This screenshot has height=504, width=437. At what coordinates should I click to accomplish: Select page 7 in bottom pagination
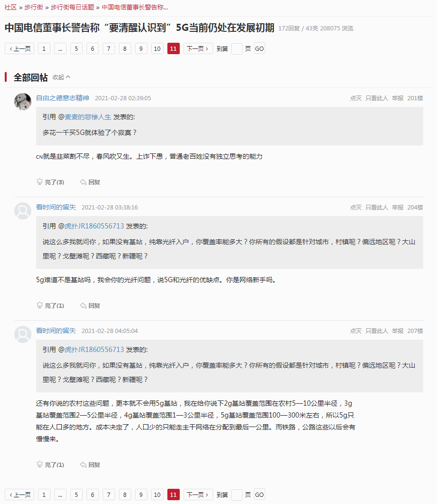click(109, 494)
